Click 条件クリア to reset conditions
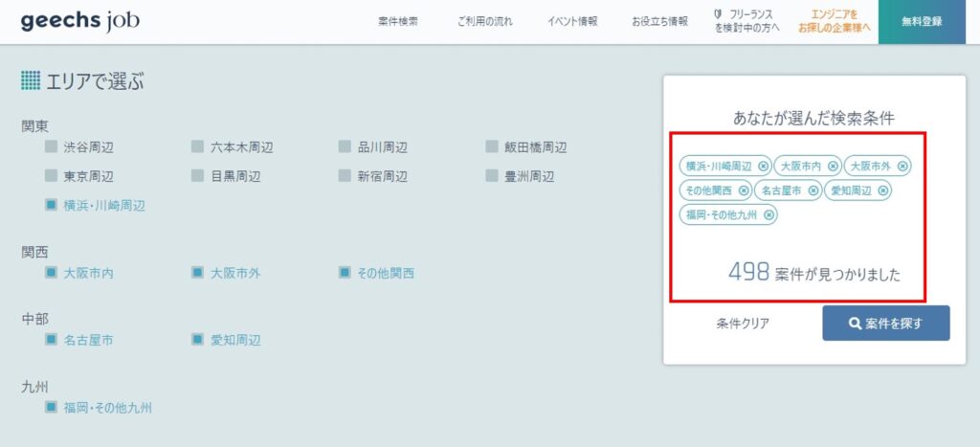Screen dimensions: 980x447 pyautogui.click(x=743, y=324)
